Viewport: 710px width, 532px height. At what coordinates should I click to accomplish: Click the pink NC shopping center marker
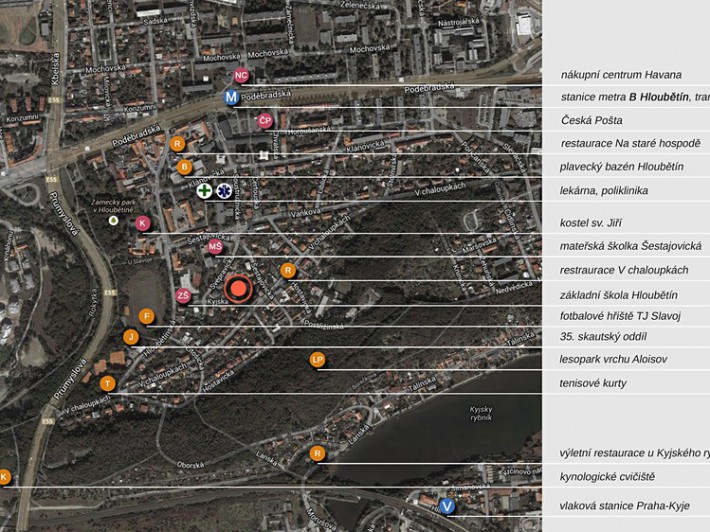240,76
